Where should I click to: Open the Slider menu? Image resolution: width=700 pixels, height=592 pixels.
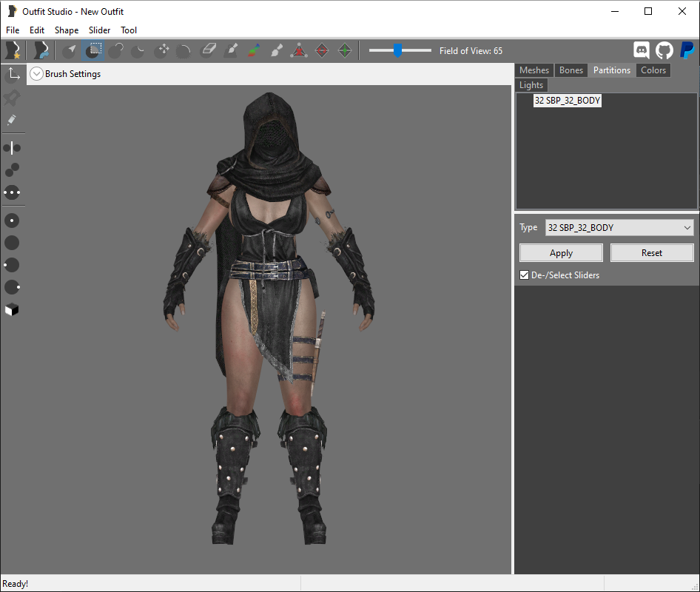pos(100,30)
